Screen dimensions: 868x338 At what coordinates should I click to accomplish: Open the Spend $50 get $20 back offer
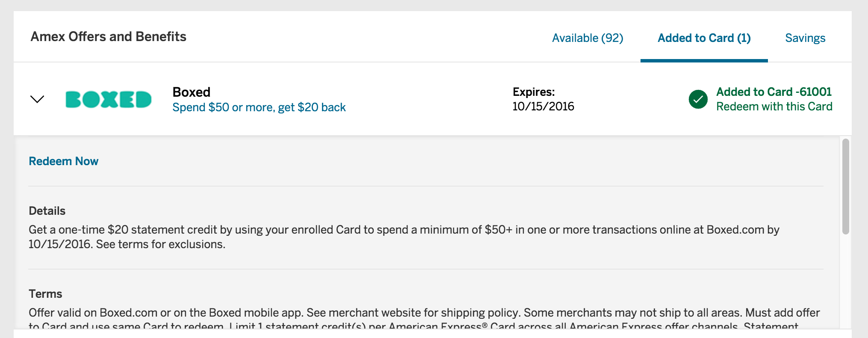[x=259, y=107]
